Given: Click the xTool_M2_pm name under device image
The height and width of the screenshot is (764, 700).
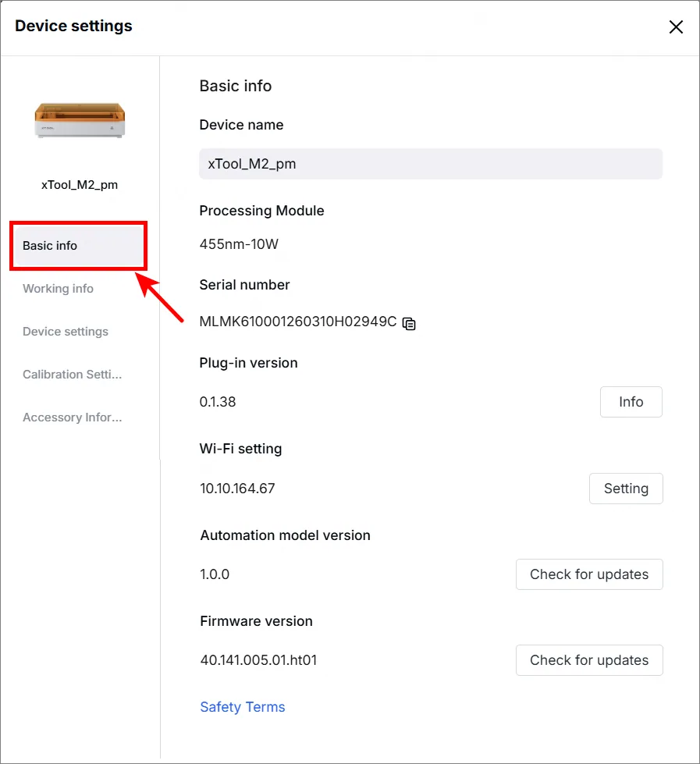Looking at the screenshot, I should pos(80,185).
